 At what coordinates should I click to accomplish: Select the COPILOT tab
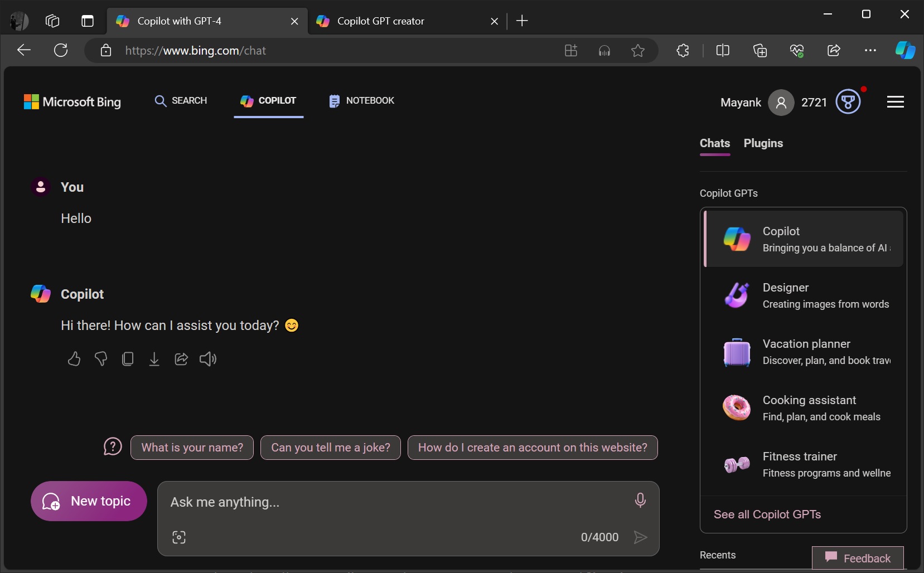pos(268,101)
